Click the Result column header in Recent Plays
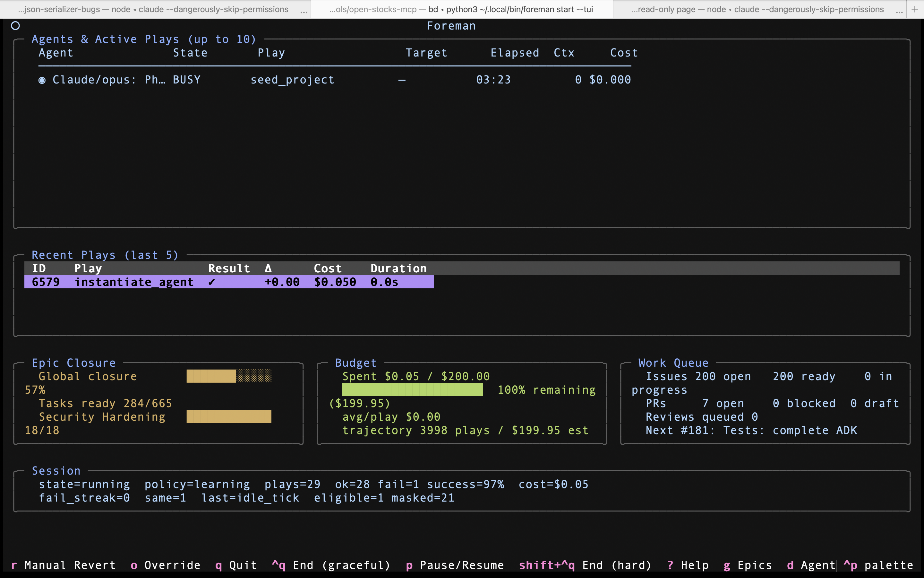 229,268
